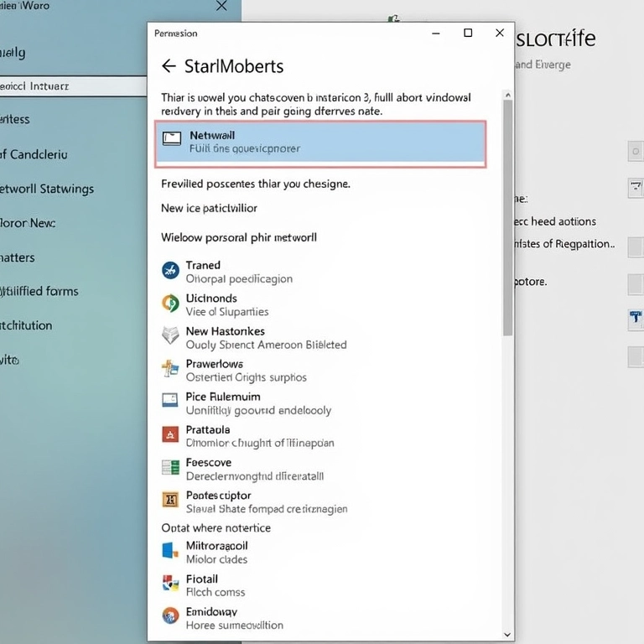The height and width of the screenshot is (644, 644).
Task: Select the red Prattapla icon
Action: click(x=170, y=434)
